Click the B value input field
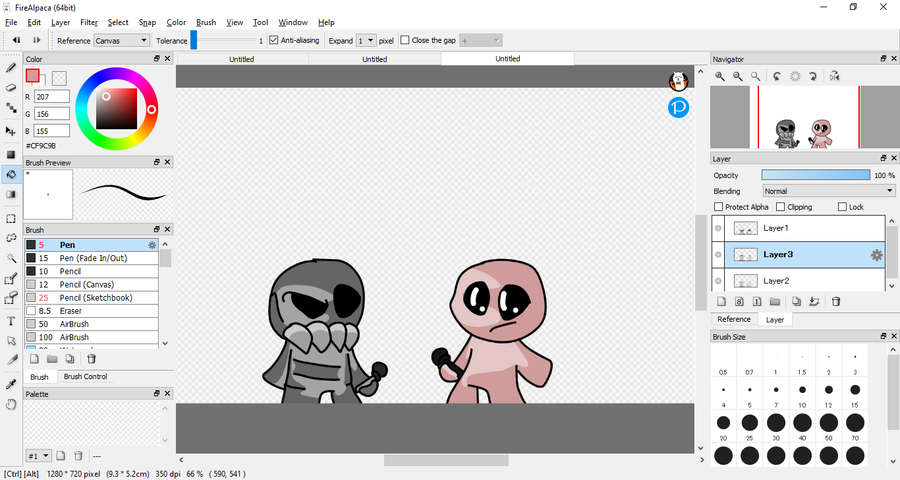The height and width of the screenshot is (480, 900). 52,131
